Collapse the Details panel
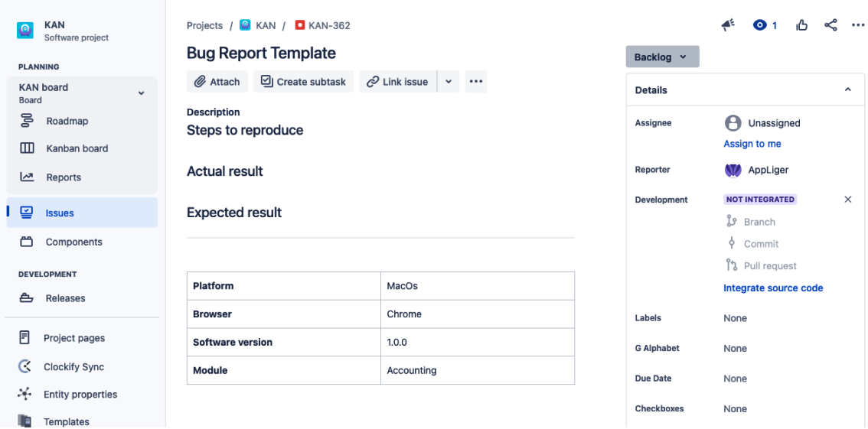 click(x=848, y=90)
